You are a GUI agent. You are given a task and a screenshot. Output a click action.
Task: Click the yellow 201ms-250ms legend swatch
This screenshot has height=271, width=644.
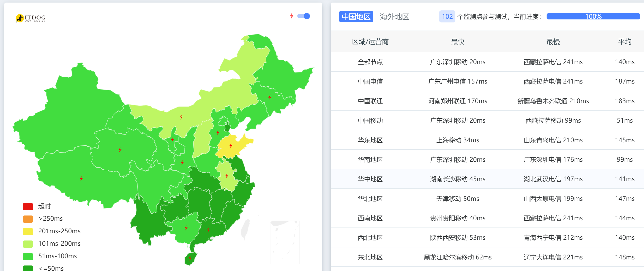coord(28,231)
